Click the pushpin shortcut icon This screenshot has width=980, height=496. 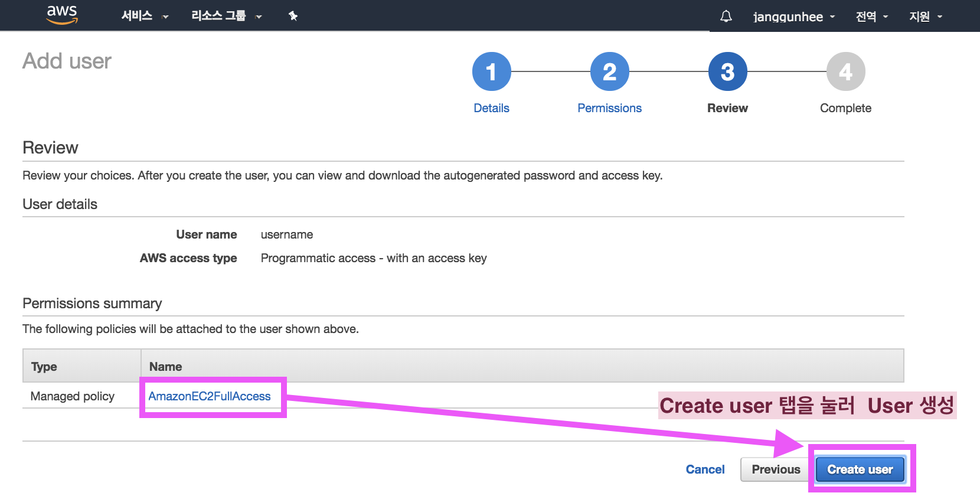(293, 16)
